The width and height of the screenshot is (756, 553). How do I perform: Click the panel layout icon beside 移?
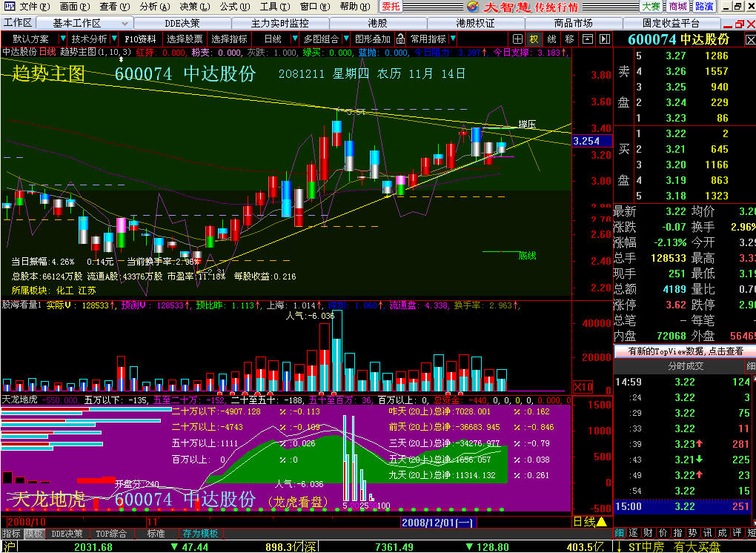tap(588, 39)
